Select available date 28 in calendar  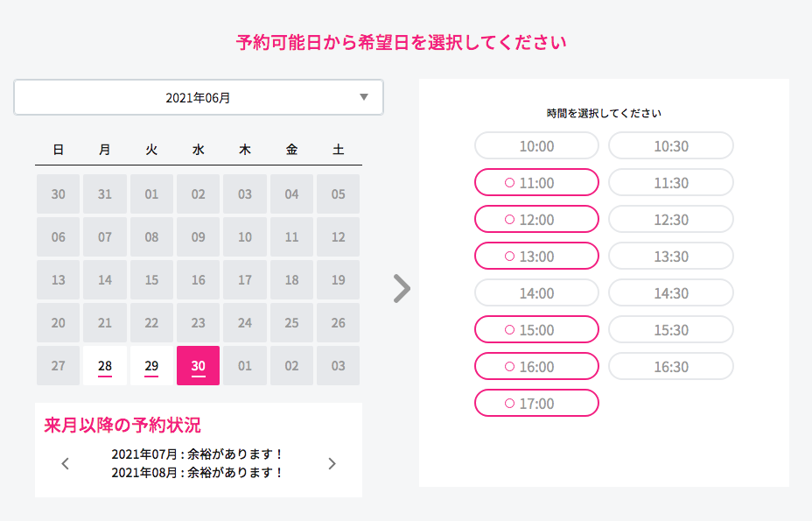tap(105, 365)
